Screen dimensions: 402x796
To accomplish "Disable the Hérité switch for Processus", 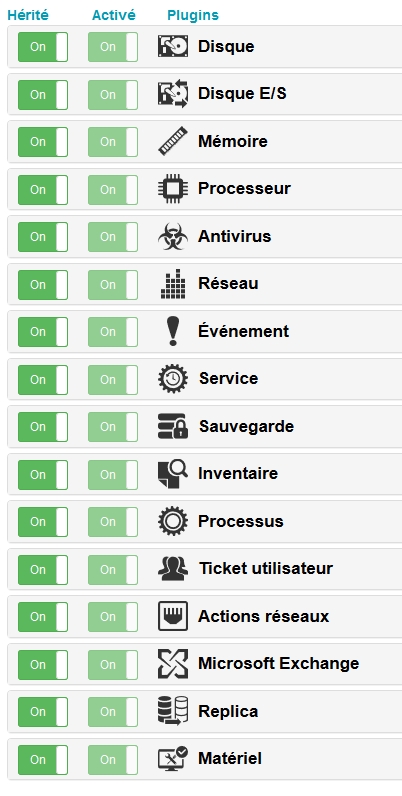I will click(43, 522).
